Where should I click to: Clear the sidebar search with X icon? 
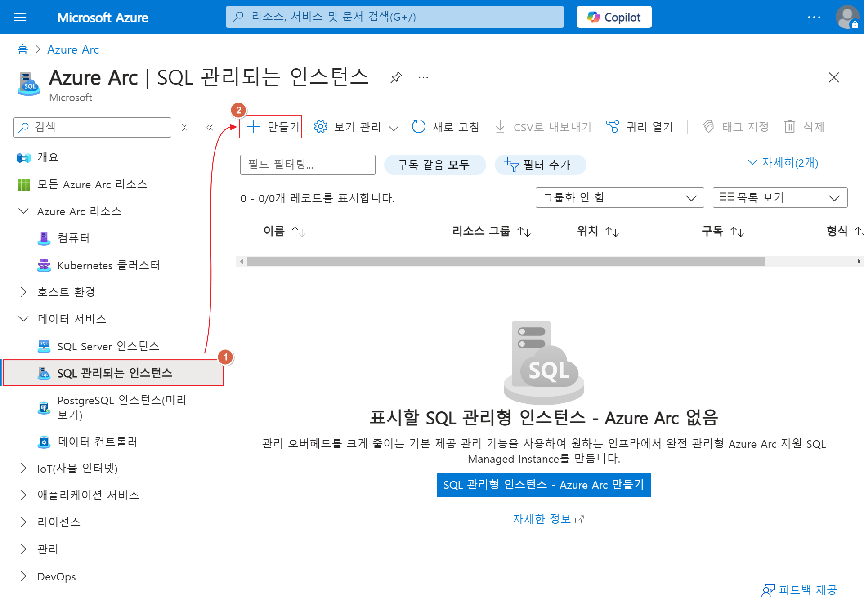(184, 127)
